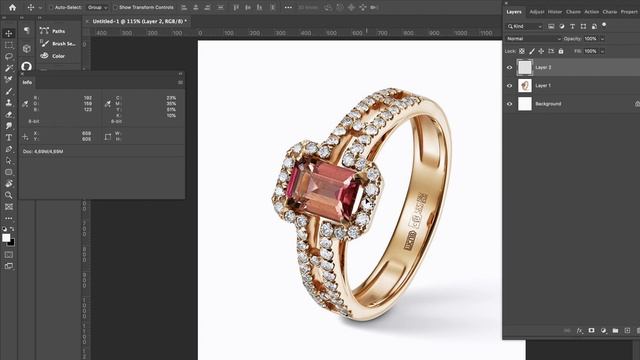Image resolution: width=640 pixels, height=360 pixels.
Task: Select the Eyedropper tool in the toolbar
Action: click(9, 80)
